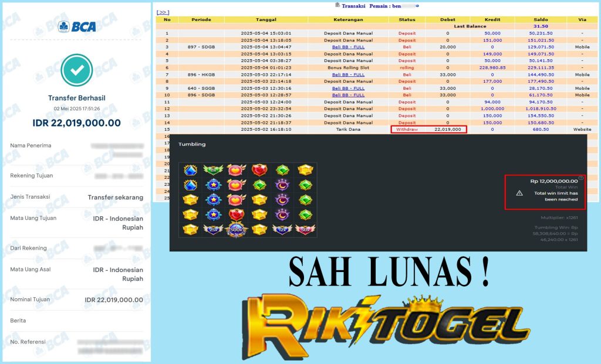Click the Status column header
Image resolution: width=601 pixels, height=364 pixels.
[407, 19]
